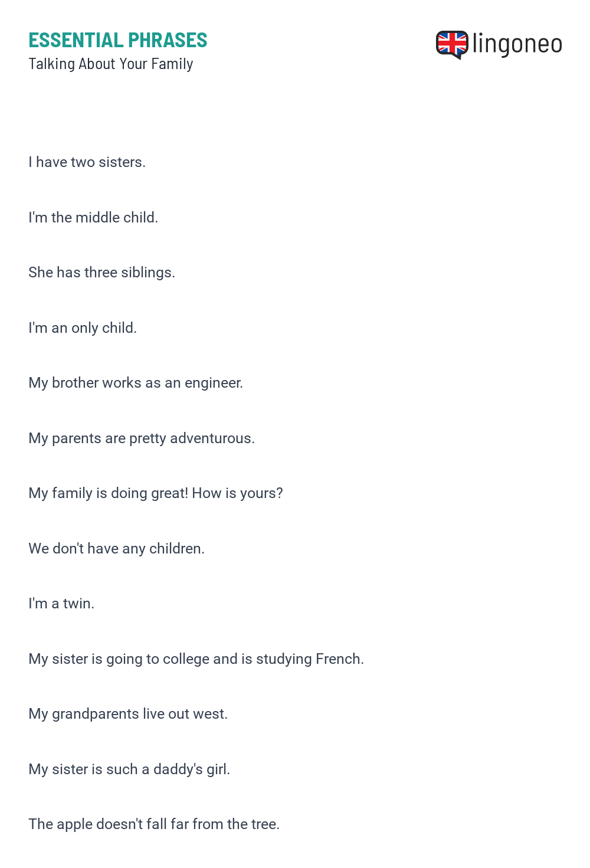The height and width of the screenshot is (868, 590).
Task: Click My family is doing great phrase
Action: 156,493
